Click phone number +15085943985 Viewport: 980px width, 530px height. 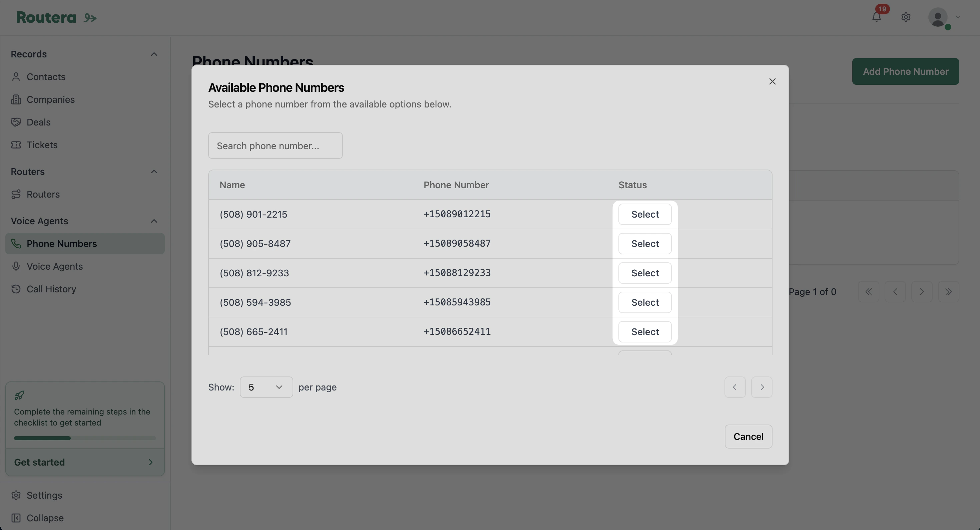coord(457,302)
